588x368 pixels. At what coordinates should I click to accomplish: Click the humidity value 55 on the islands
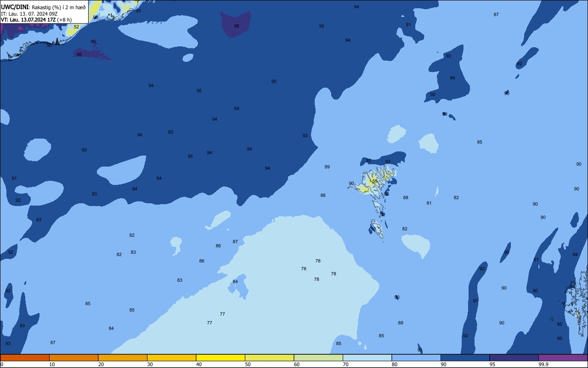pos(375,181)
